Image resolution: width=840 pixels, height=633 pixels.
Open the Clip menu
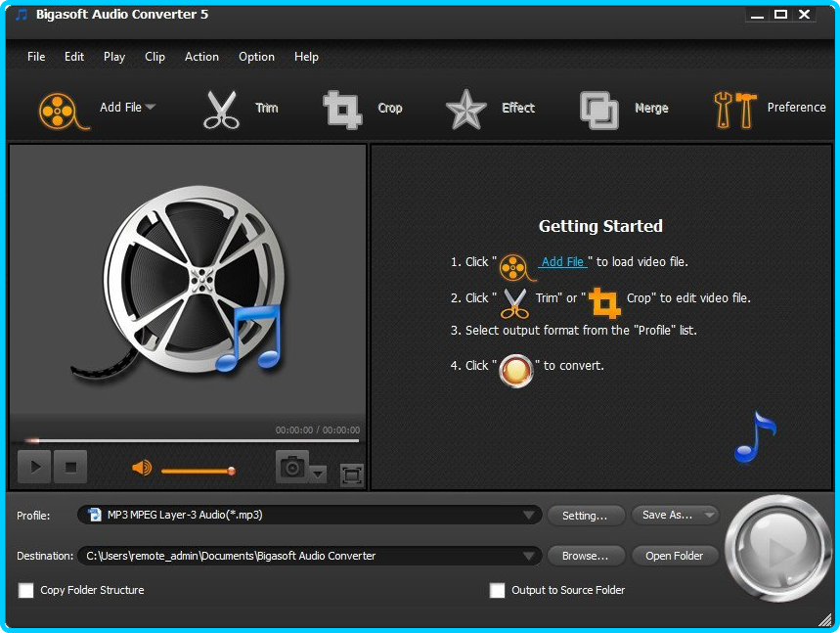point(155,57)
